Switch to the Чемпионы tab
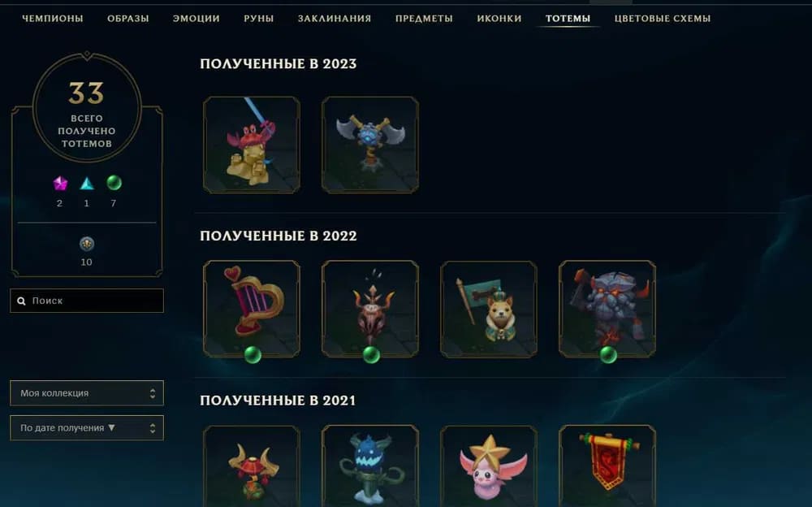 [52, 18]
